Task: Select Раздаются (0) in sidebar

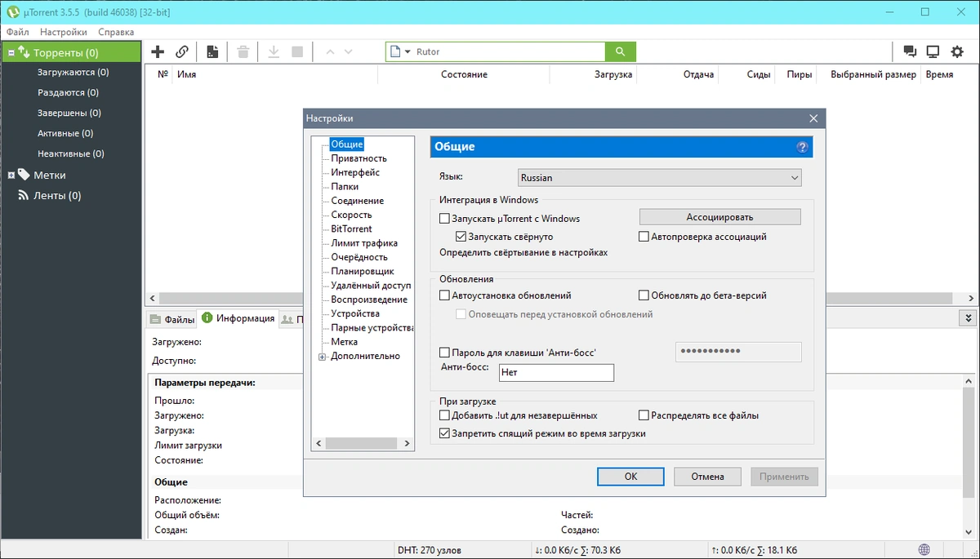Action: 68,93
